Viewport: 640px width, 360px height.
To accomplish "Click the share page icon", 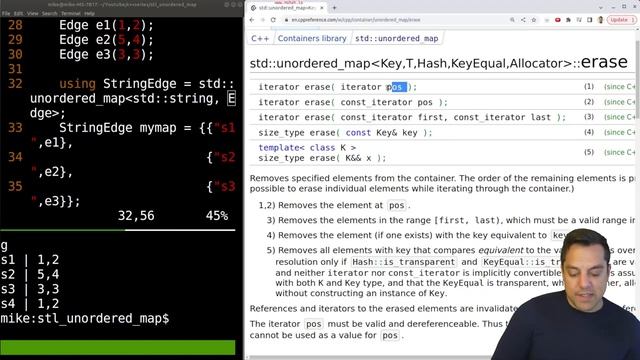I will [523, 20].
